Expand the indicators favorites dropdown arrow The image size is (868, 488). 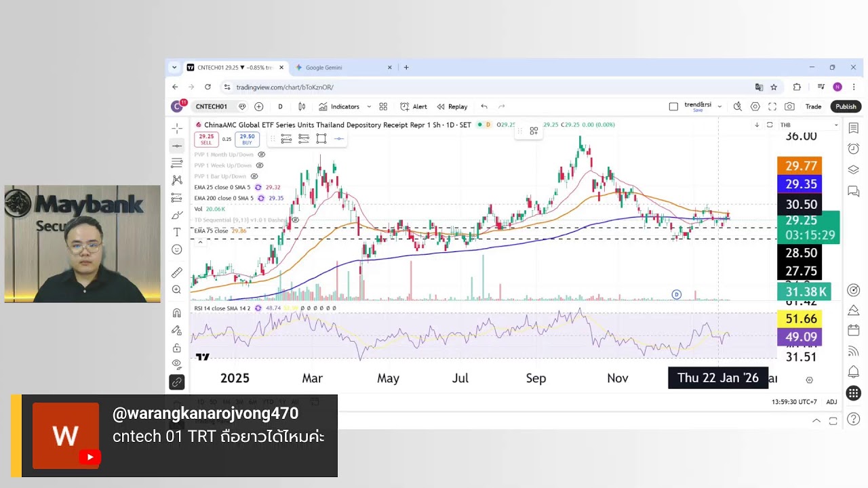[x=369, y=106]
